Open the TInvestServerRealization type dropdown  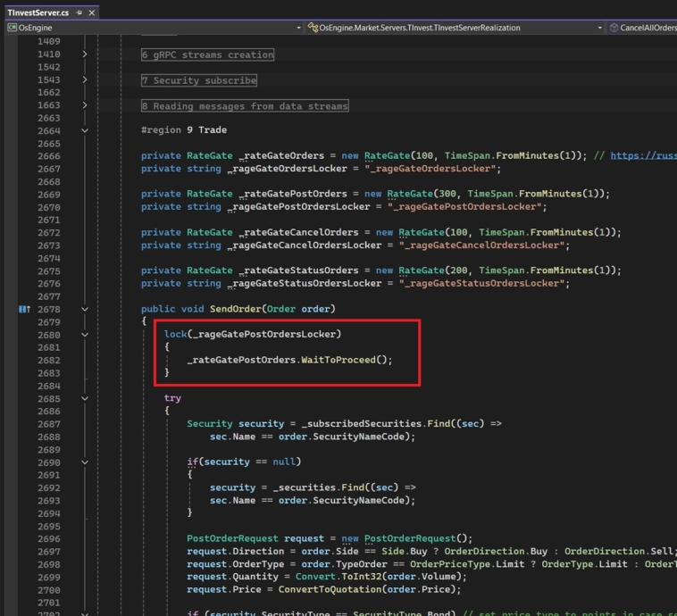pos(600,28)
